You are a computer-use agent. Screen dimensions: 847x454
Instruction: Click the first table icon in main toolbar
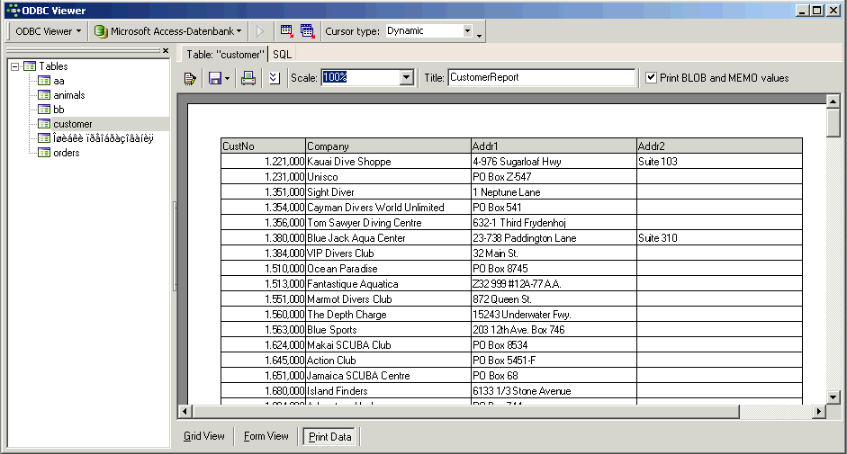287,31
